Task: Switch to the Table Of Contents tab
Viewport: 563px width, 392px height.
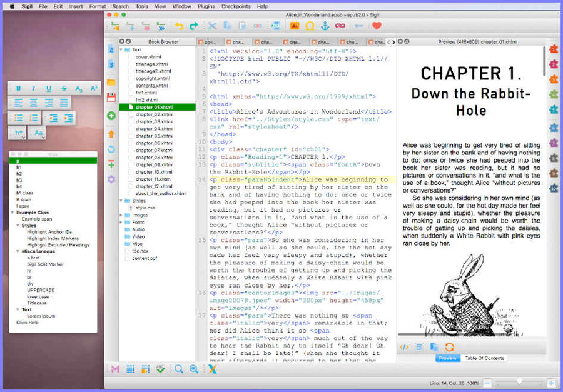Action: pyautogui.click(x=485, y=358)
